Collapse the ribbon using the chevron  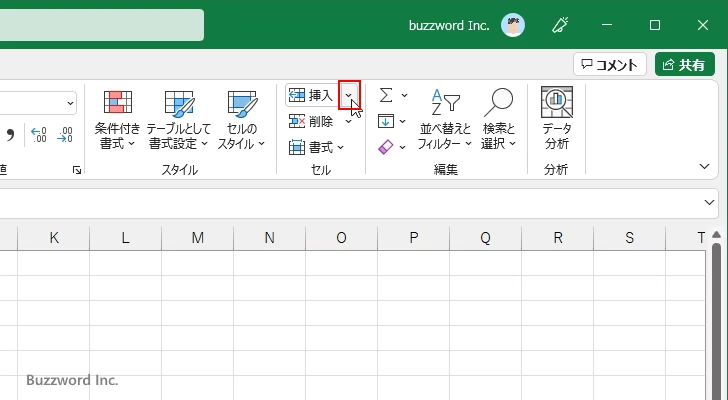(704, 166)
